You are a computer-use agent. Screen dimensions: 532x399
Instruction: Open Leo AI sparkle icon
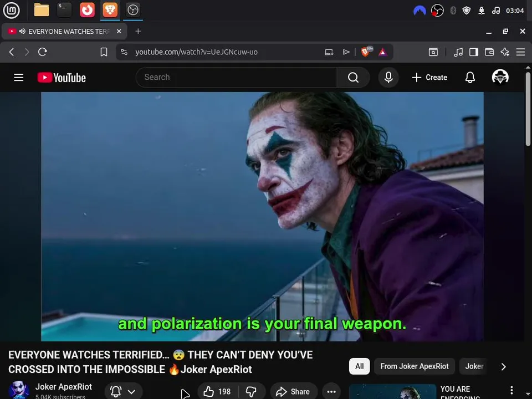[x=505, y=52]
